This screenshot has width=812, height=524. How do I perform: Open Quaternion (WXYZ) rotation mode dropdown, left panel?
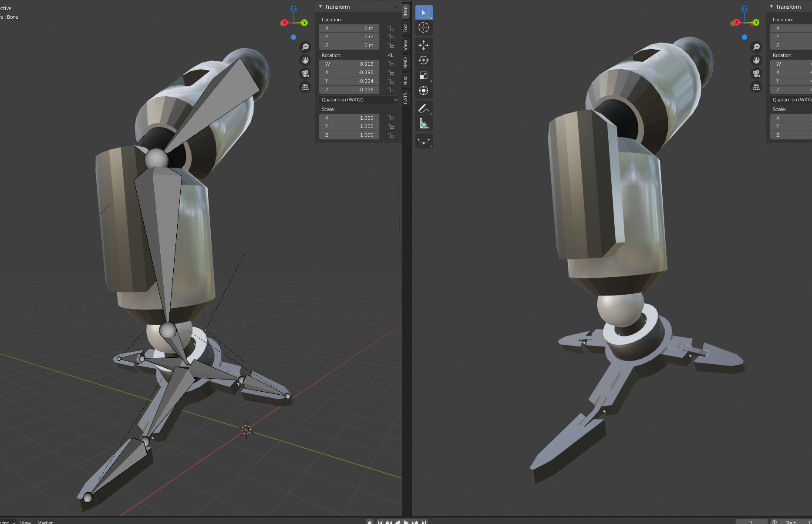point(359,100)
